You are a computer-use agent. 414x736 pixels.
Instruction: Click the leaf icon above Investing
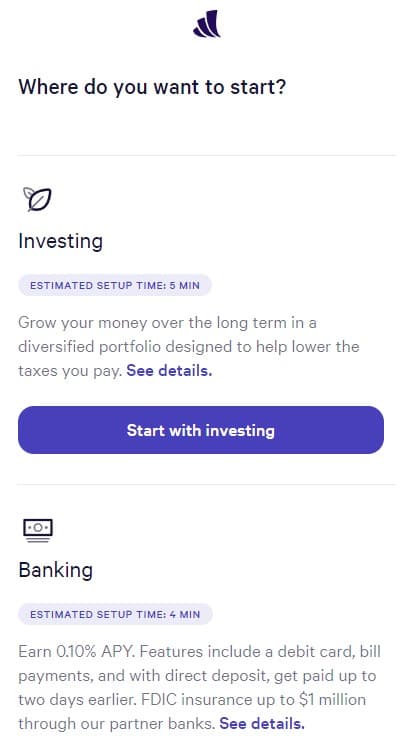(x=38, y=199)
